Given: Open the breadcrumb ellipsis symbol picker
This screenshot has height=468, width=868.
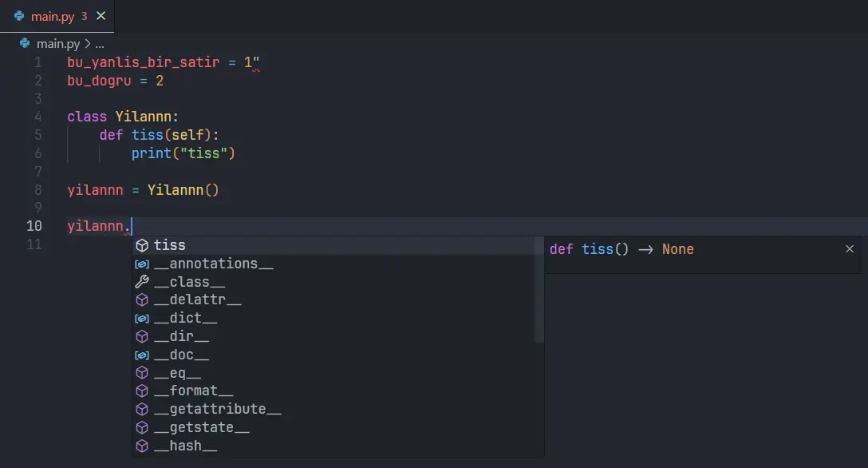Looking at the screenshot, I should point(100,44).
